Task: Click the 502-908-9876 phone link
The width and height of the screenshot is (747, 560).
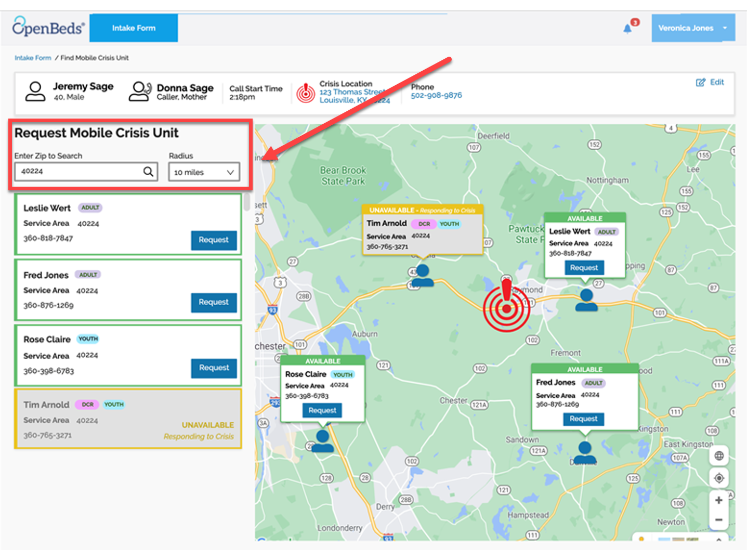Action: tap(436, 95)
